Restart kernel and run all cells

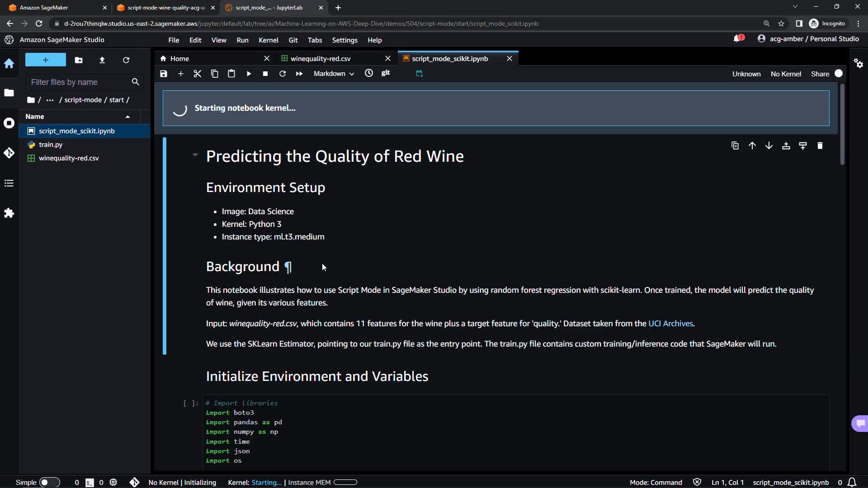[x=299, y=74]
